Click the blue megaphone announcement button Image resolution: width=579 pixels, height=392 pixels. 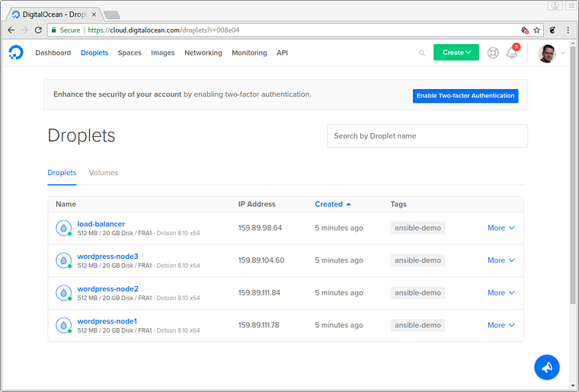pos(547,367)
